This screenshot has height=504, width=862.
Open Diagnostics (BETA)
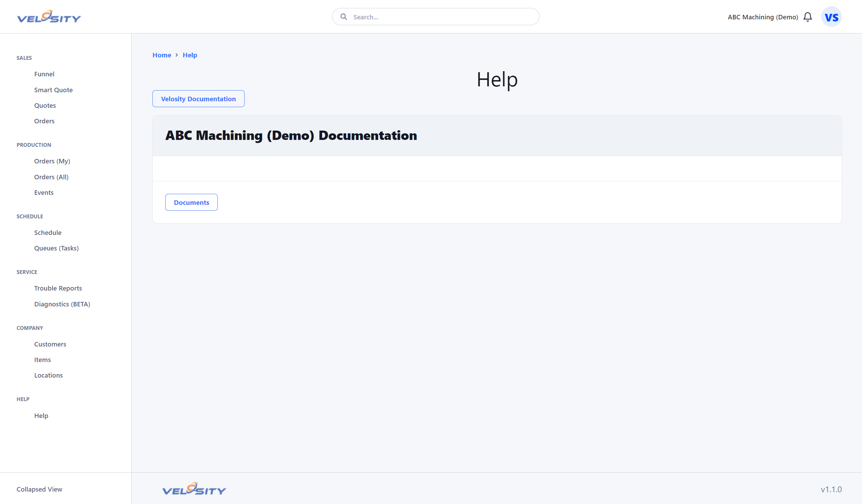coord(62,304)
